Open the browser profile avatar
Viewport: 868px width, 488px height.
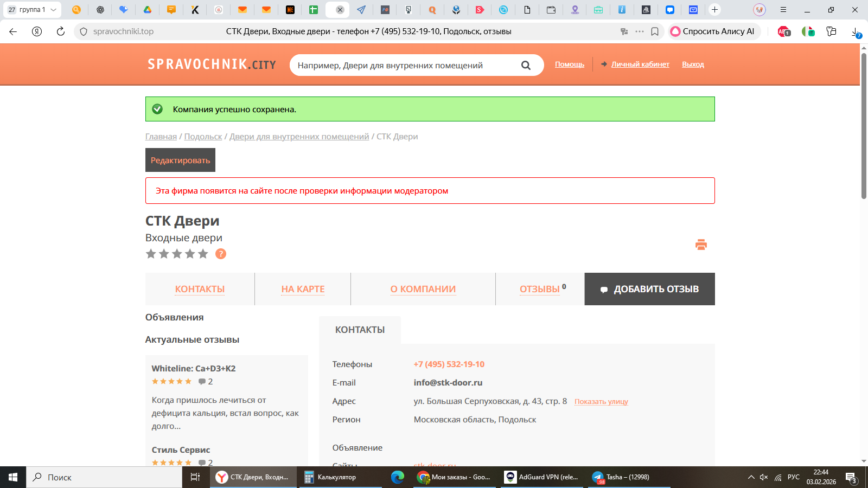[759, 10]
